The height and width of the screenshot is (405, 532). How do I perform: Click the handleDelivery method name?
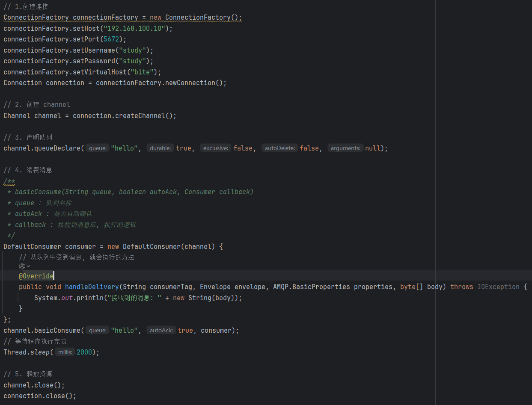[x=92, y=287]
